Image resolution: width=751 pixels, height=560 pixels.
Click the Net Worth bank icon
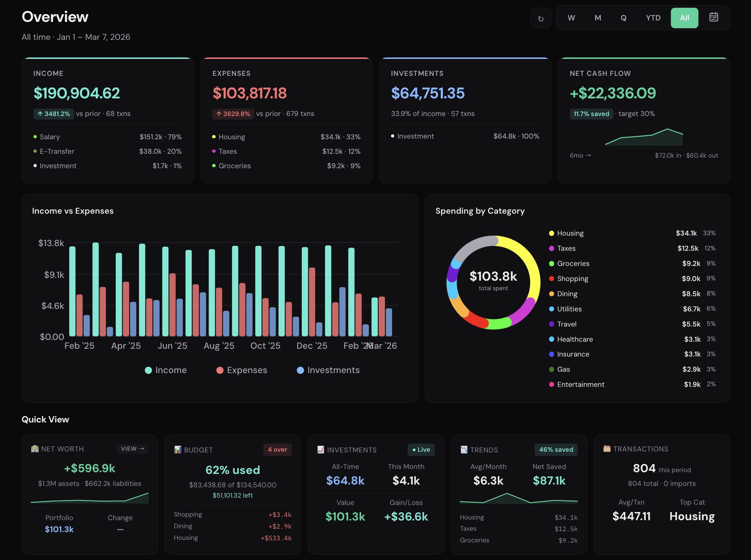[35, 449]
